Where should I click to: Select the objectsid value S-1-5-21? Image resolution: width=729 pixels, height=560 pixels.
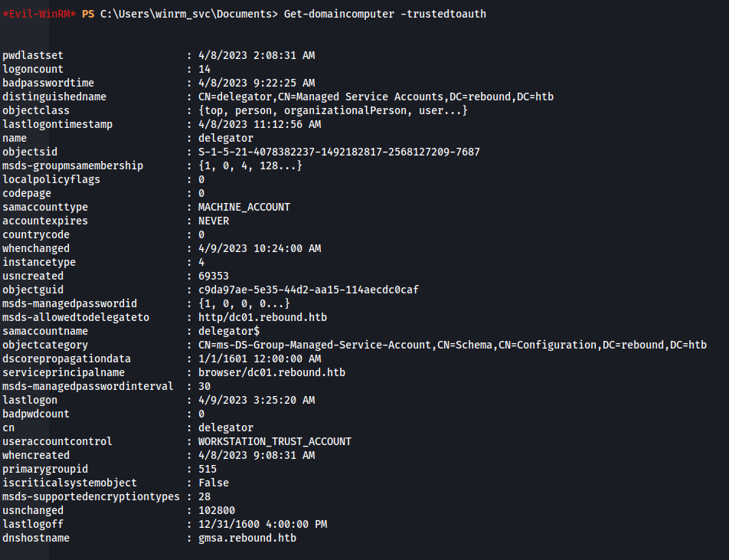(x=338, y=152)
